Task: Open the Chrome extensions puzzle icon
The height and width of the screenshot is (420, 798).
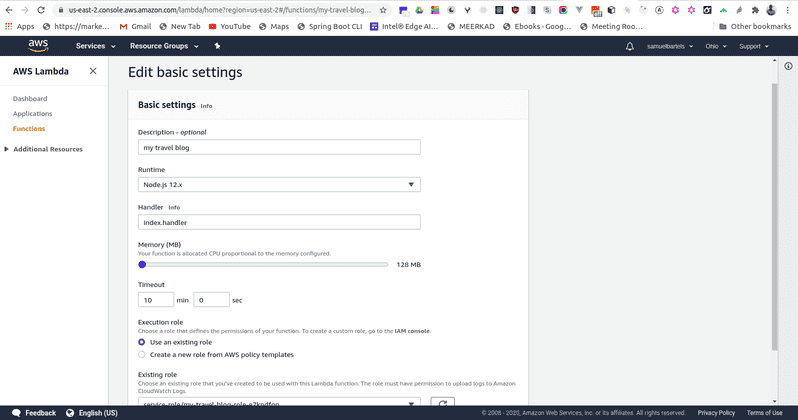Action: tap(755, 10)
